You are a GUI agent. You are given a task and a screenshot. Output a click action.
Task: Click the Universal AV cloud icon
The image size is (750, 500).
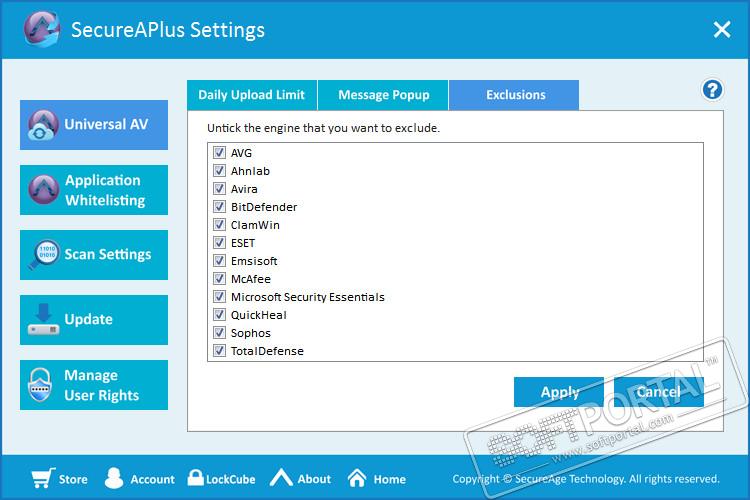[x=43, y=124]
